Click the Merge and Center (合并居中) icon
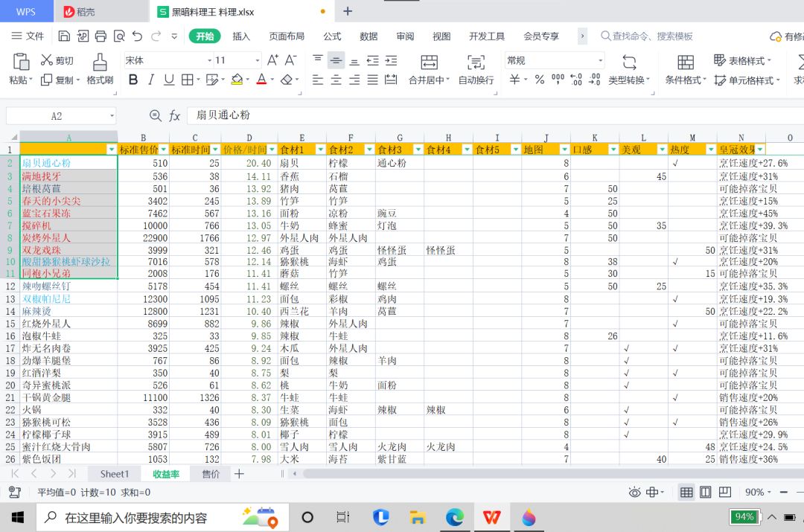 click(429, 62)
